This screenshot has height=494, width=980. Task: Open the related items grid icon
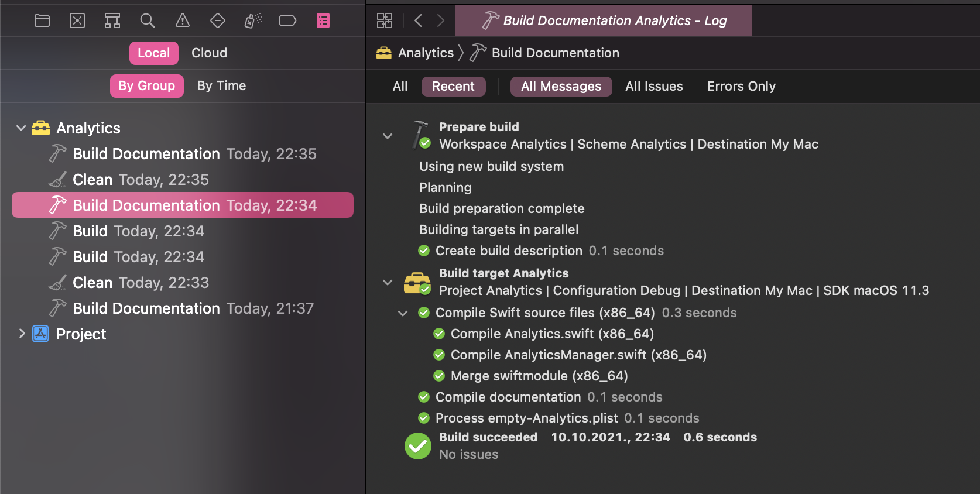point(385,21)
